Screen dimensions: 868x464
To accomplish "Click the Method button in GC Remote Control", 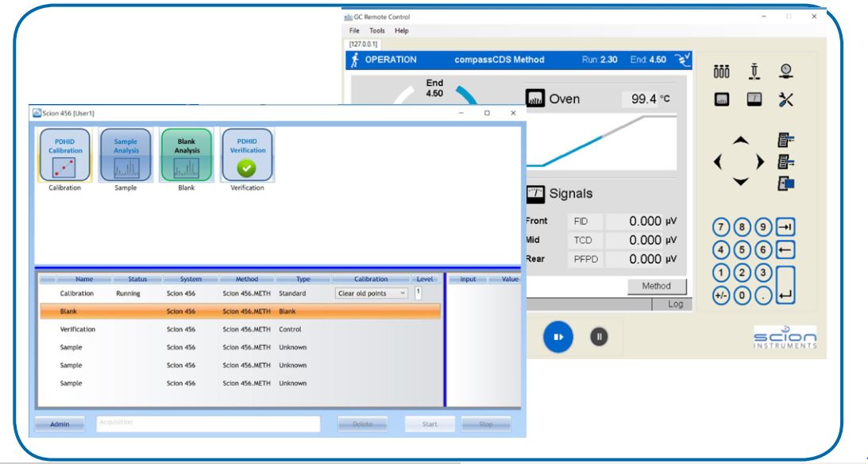I will pos(657,286).
